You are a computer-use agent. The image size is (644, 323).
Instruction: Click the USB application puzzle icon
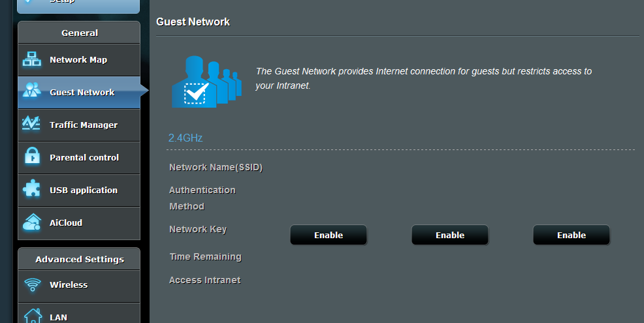point(31,189)
